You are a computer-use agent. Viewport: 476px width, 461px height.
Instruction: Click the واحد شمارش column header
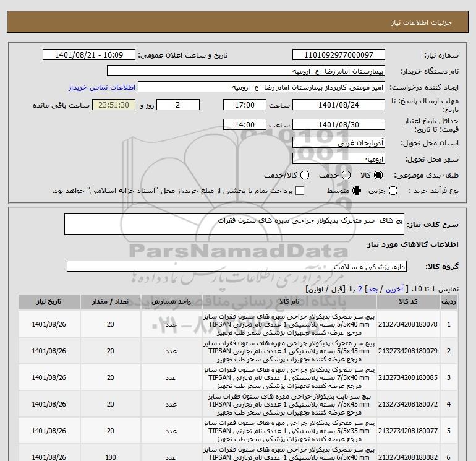[x=171, y=301]
